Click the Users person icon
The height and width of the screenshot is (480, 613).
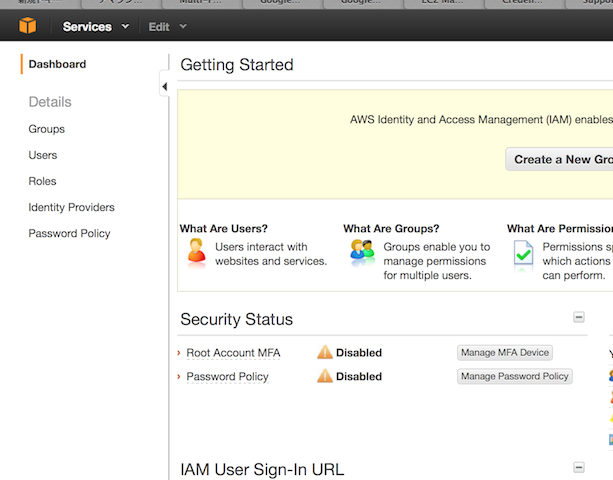(196, 253)
